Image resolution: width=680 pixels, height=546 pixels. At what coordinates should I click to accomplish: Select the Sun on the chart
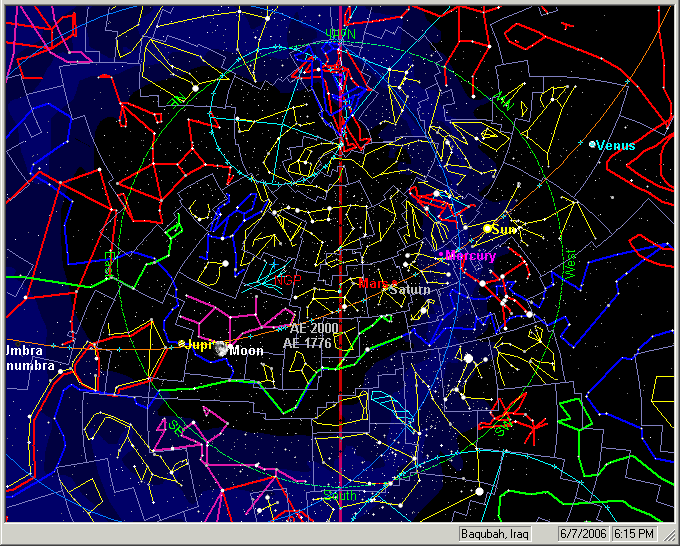[487, 229]
